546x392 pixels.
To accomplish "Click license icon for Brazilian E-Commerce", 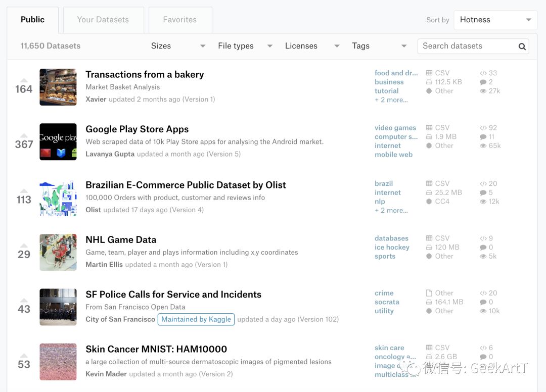I will [429, 202].
